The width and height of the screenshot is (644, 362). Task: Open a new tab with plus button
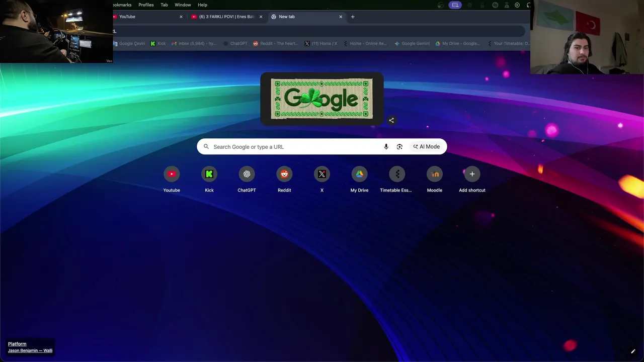point(353,17)
